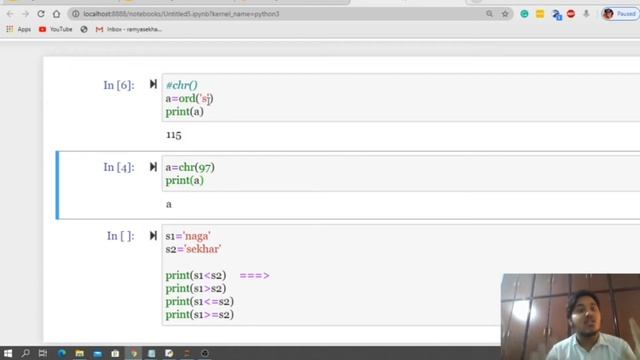
Task: Open Mail app from taskbar
Action: [x=98, y=353]
